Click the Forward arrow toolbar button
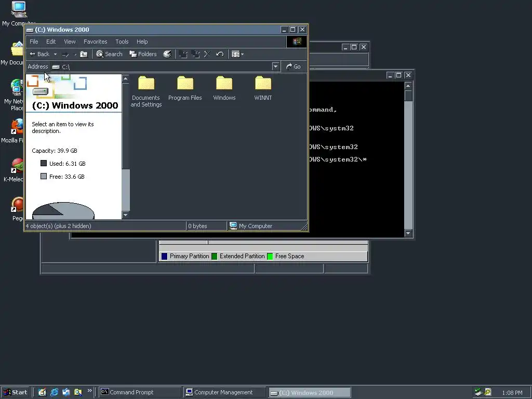The width and height of the screenshot is (532, 399). (65, 54)
